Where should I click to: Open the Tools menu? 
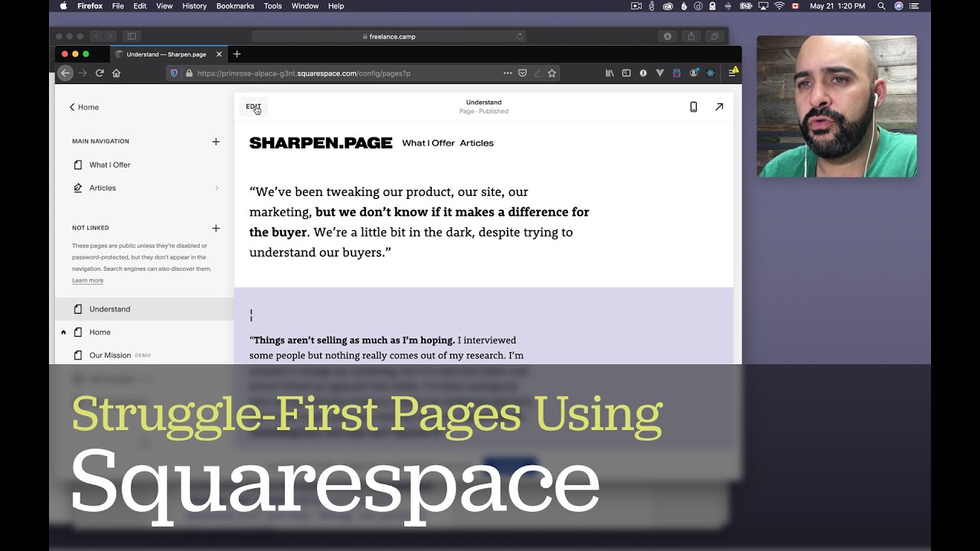(273, 6)
